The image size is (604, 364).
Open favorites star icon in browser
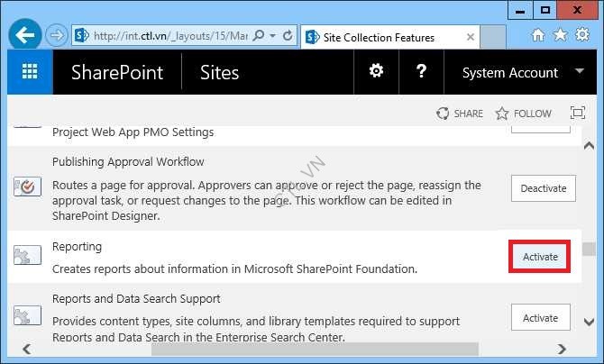coord(560,35)
